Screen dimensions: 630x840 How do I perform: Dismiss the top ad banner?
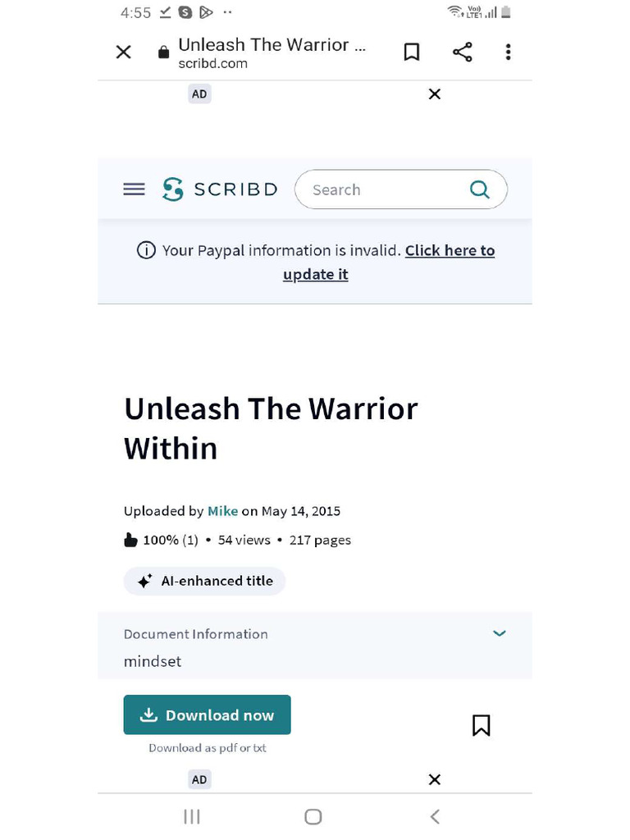click(x=435, y=94)
